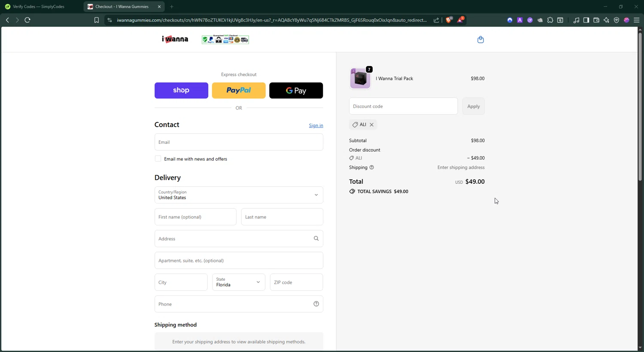
Task: Open the browser hamburger main menu
Action: tap(637, 20)
